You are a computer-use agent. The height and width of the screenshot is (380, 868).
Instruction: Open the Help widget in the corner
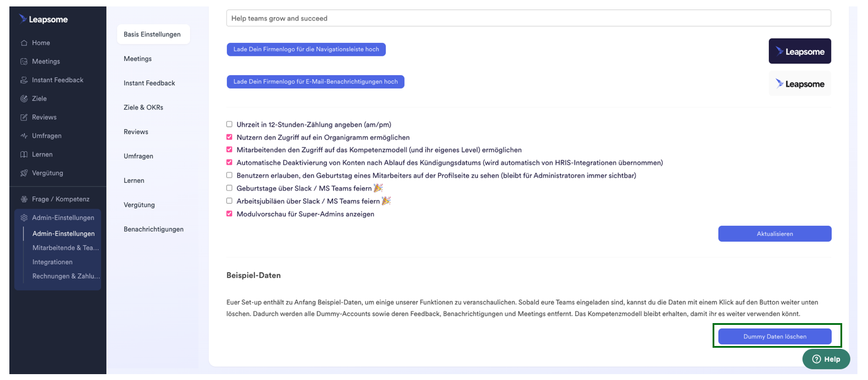[x=826, y=359]
